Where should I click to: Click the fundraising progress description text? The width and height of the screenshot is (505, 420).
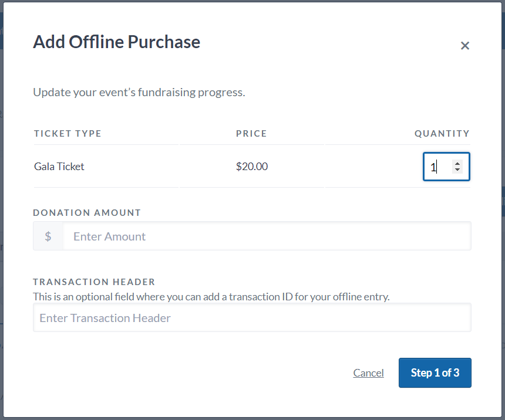coord(139,93)
